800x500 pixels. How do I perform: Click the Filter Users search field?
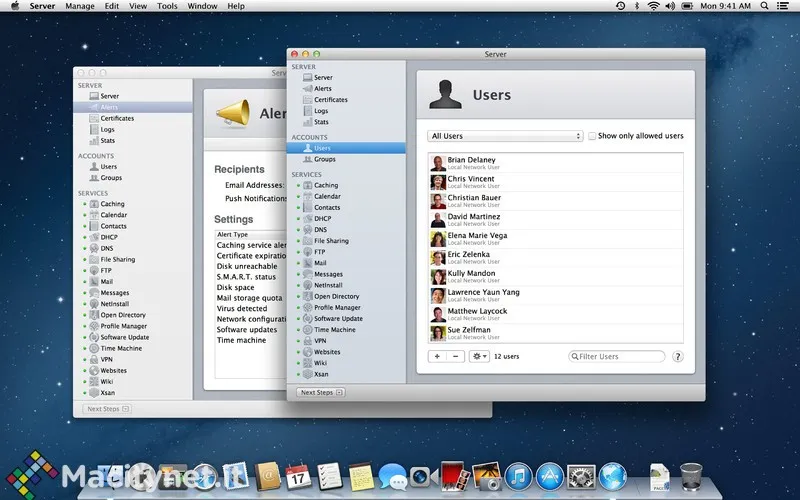pyautogui.click(x=620, y=356)
